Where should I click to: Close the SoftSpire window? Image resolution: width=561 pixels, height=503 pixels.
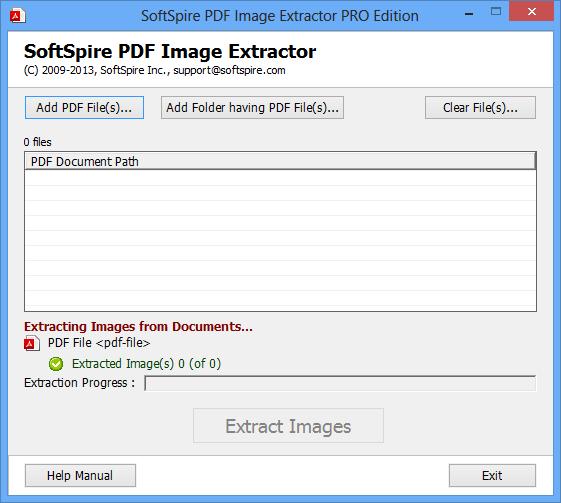tap(531, 11)
